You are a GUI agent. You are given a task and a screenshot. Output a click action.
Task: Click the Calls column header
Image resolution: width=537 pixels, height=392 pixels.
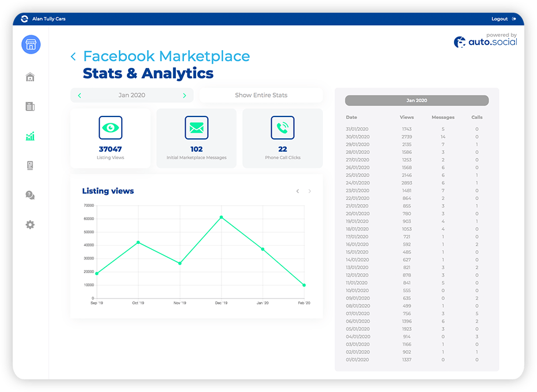[476, 117]
